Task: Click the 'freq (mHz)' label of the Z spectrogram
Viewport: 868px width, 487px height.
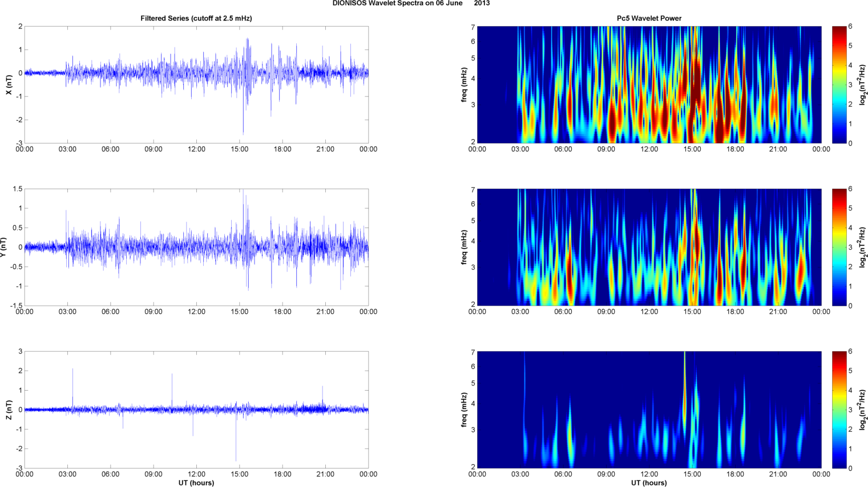Action: pyautogui.click(x=465, y=409)
